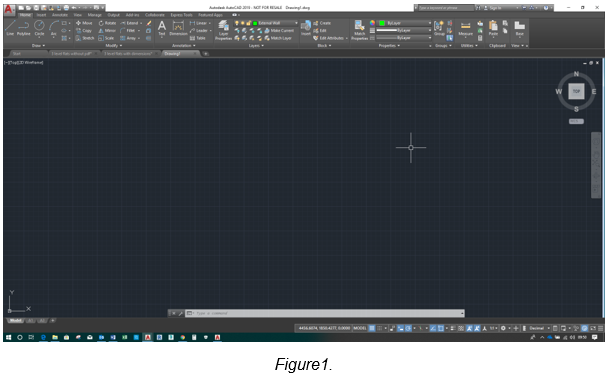608x376 pixels.
Task: Click the green External Wall layer color swatch
Action: pyautogui.click(x=255, y=23)
